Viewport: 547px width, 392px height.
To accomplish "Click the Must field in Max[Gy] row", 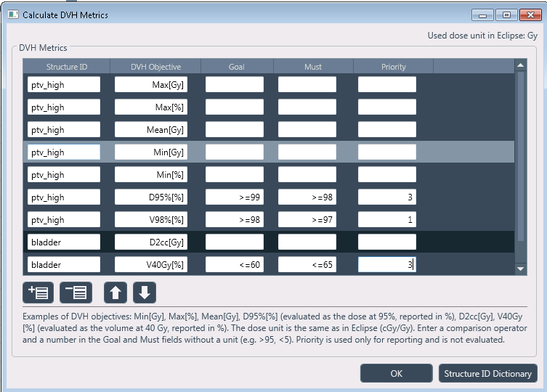I will (307, 85).
